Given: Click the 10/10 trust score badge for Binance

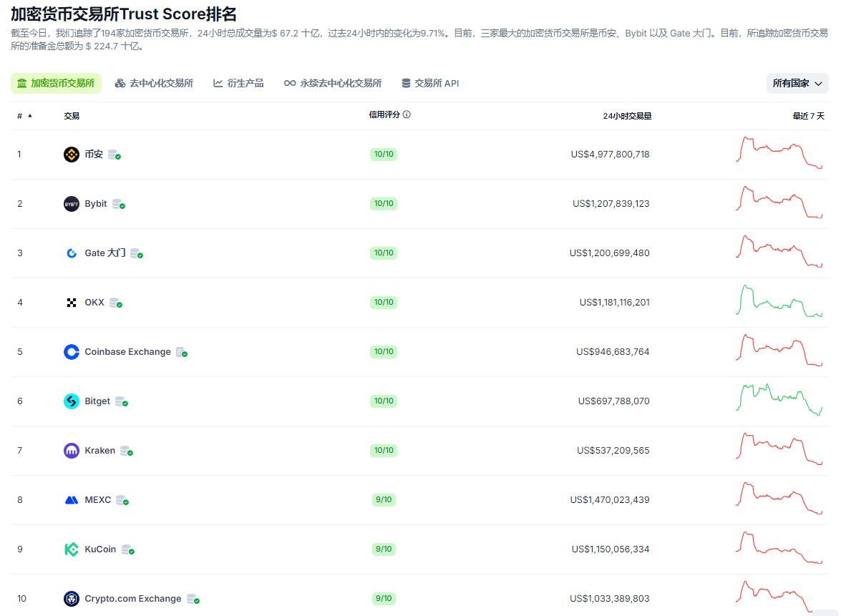Looking at the screenshot, I should click(384, 155).
